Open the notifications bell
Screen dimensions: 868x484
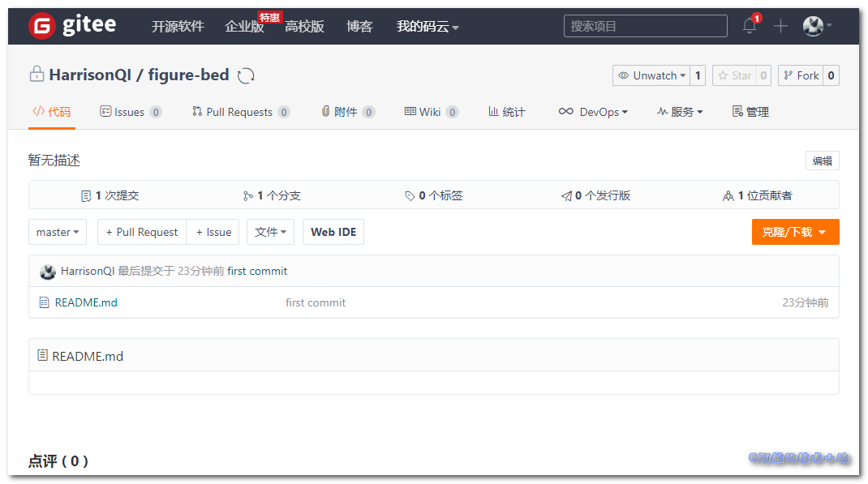click(750, 26)
